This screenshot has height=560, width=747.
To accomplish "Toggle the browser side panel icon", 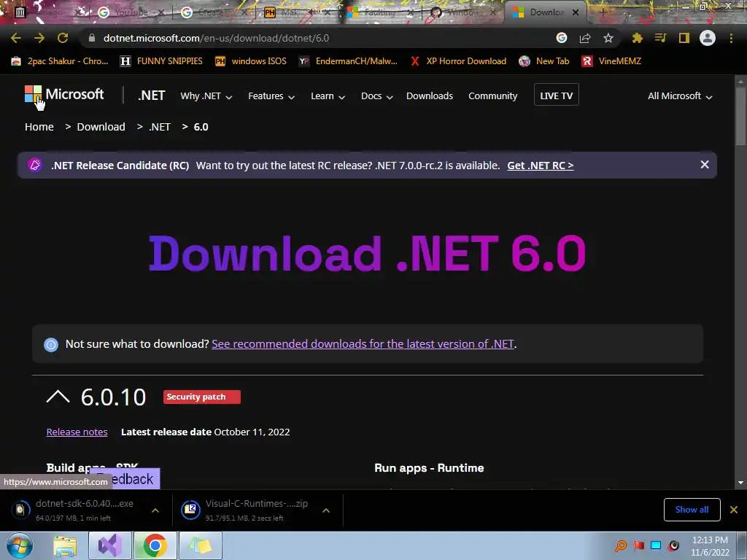I will [684, 38].
